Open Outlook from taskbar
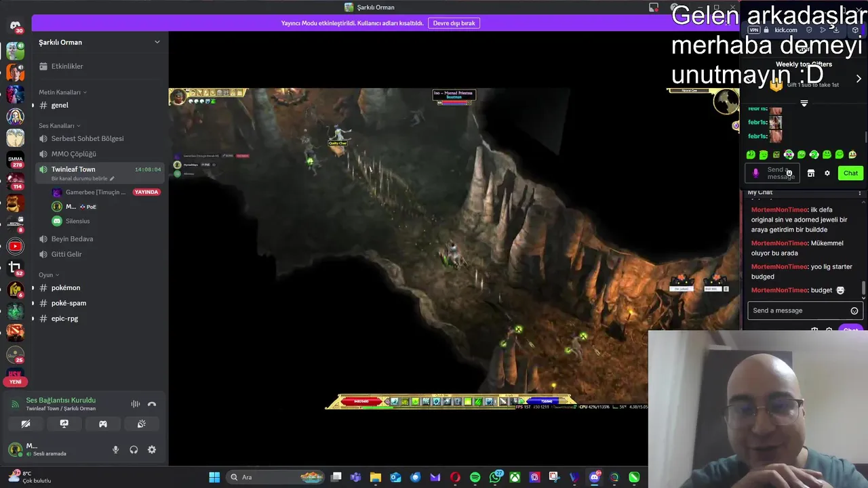This screenshot has width=868, height=488. tap(395, 477)
